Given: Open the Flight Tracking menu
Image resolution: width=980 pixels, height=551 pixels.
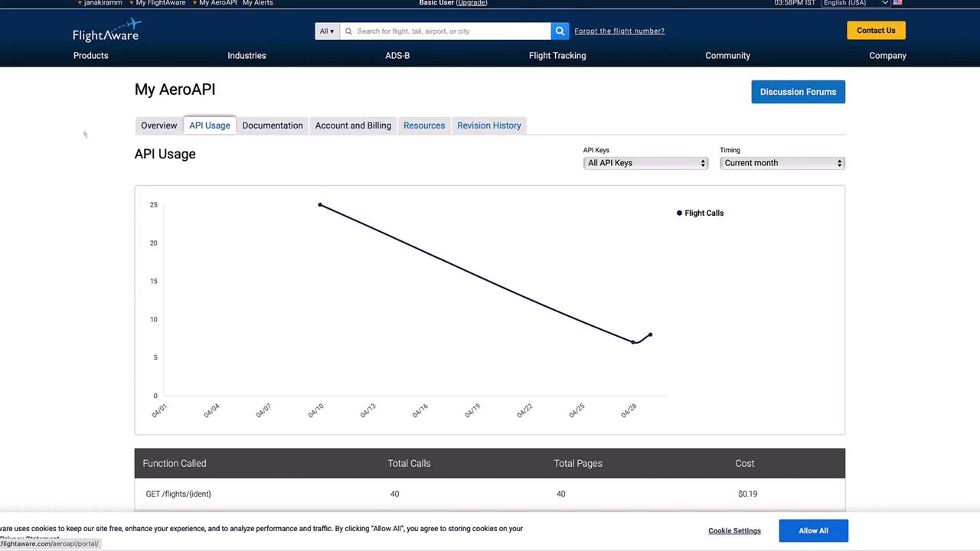Looking at the screenshot, I should click(557, 56).
